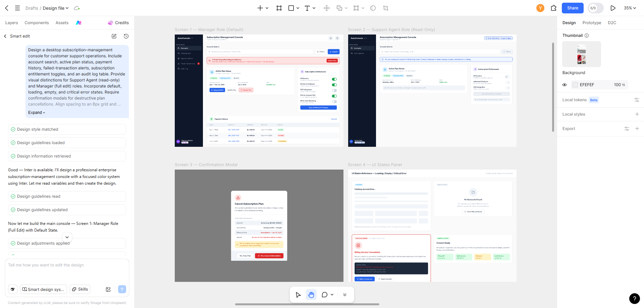Expand the truncated prompt text
This screenshot has width=644, height=308.
pyautogui.click(x=37, y=113)
